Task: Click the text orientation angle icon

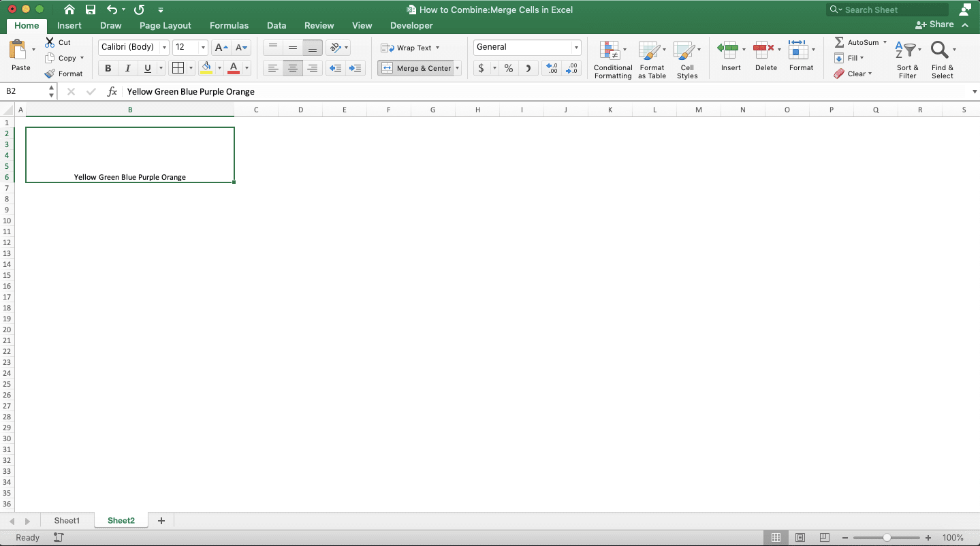Action: 335,48
